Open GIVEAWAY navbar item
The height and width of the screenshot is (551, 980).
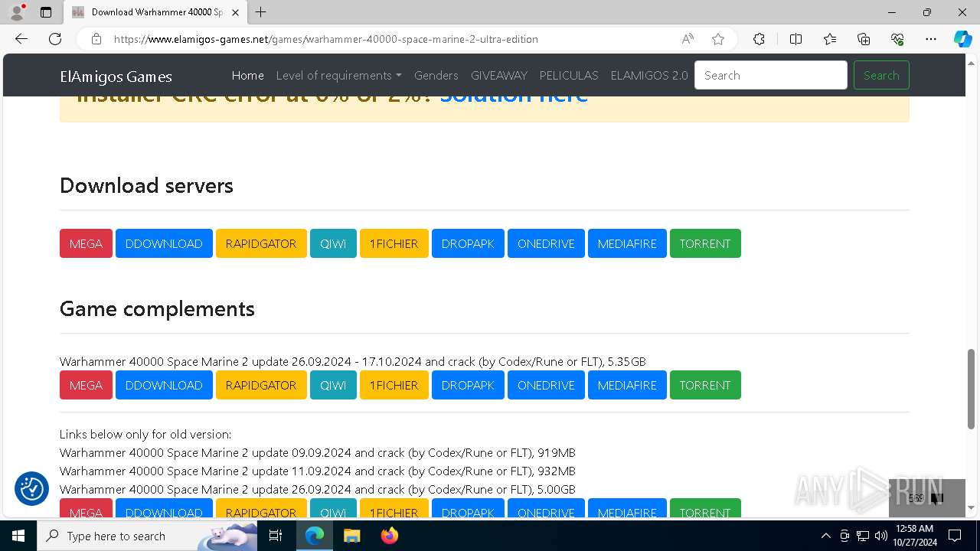coord(499,75)
